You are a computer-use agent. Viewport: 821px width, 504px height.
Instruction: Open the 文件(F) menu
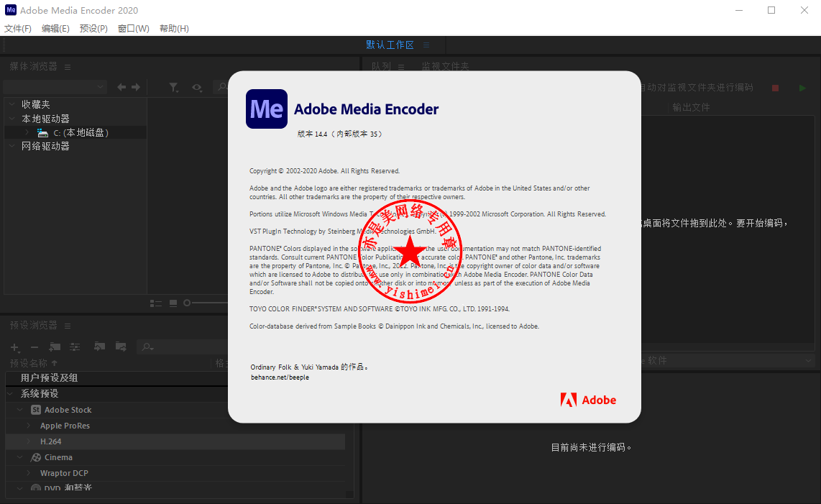(18, 28)
